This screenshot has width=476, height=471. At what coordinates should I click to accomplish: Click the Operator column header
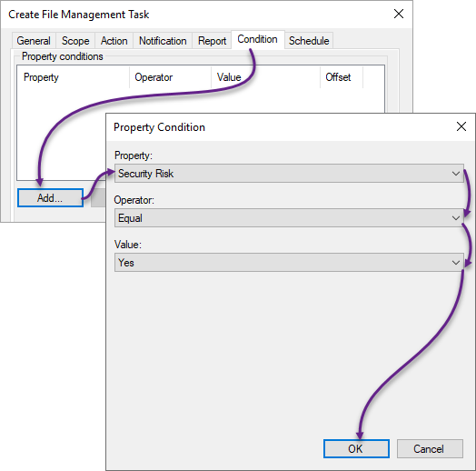pyautogui.click(x=170, y=77)
